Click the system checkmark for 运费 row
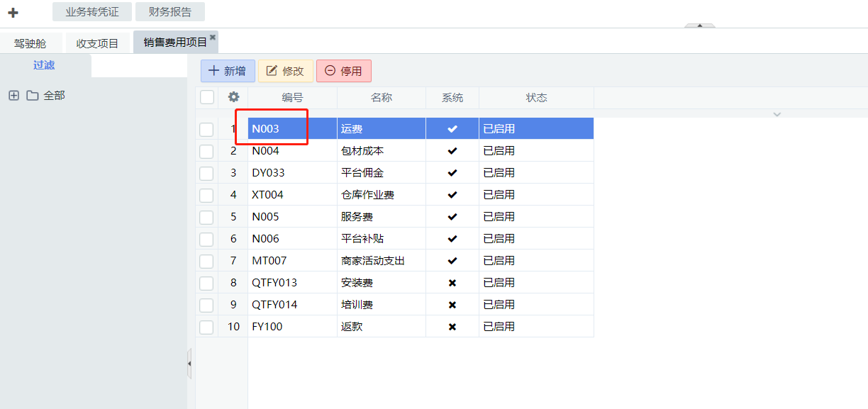Screen dimensions: 868x409 (x=452, y=129)
